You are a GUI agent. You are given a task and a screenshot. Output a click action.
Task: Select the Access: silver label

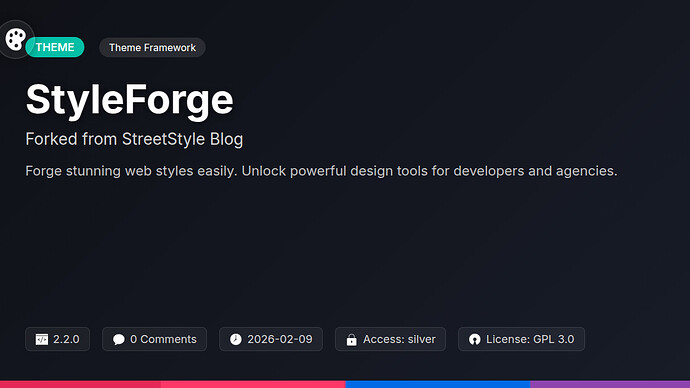coord(399,339)
